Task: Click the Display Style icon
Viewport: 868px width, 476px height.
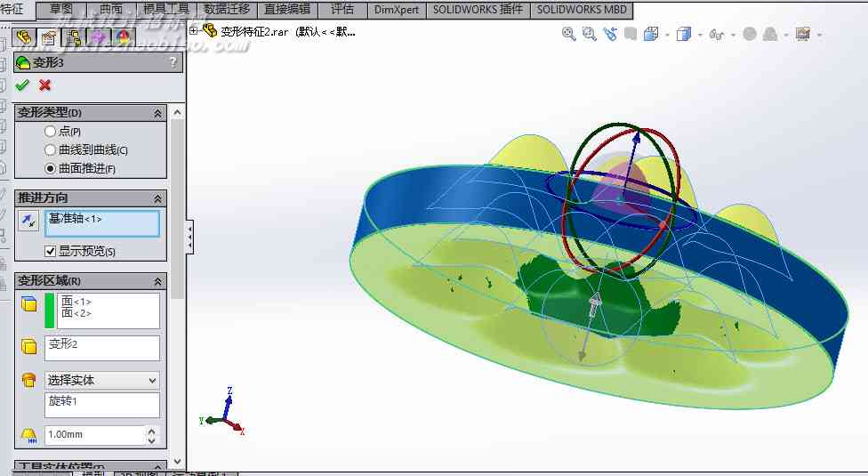Action: [x=684, y=35]
